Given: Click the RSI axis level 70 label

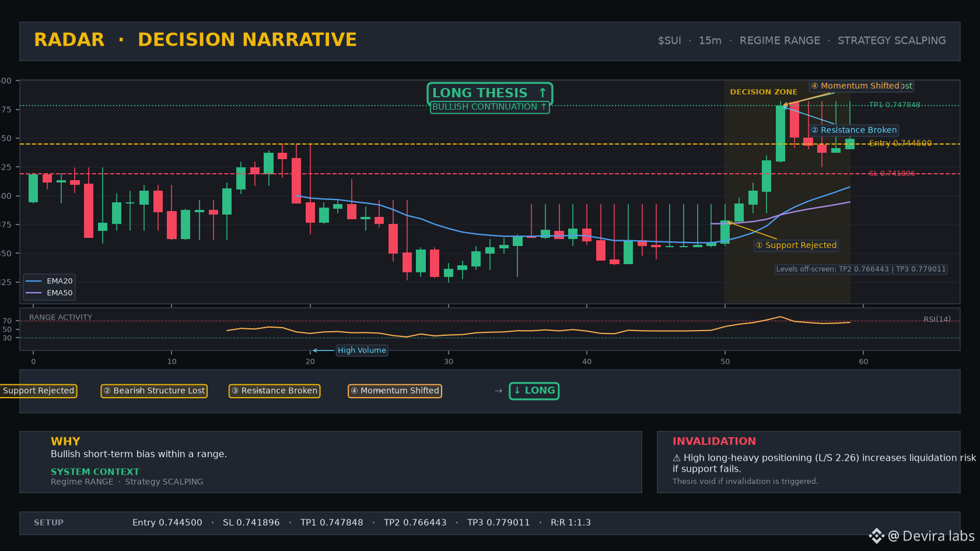Looking at the screenshot, I should (7, 321).
